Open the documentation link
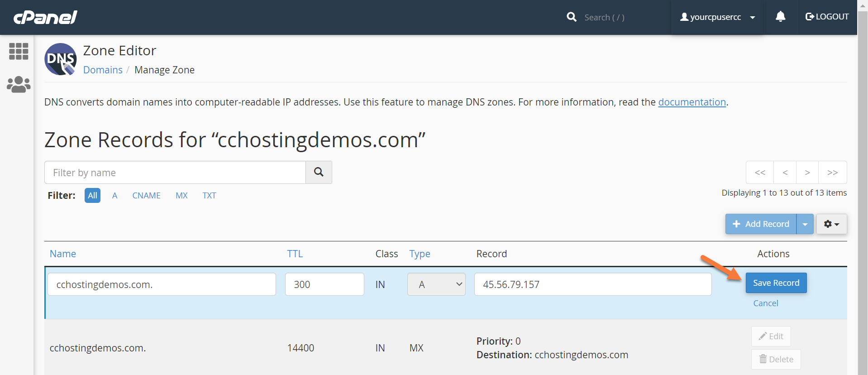This screenshot has height=375, width=868. click(x=692, y=102)
